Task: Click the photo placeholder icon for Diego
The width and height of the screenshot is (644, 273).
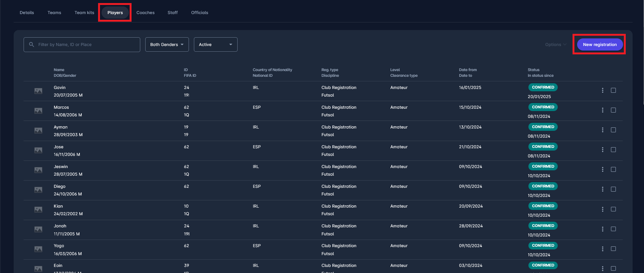Action: [x=38, y=190]
